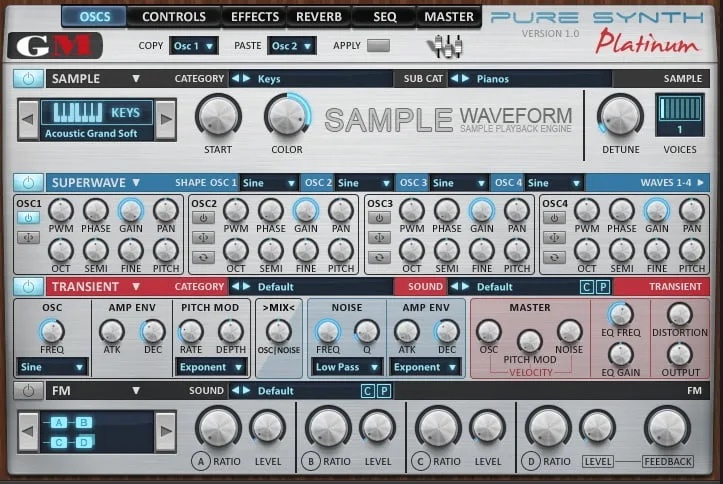723x484 pixels.
Task: Switch to OSCS tab
Action: [x=95, y=17]
